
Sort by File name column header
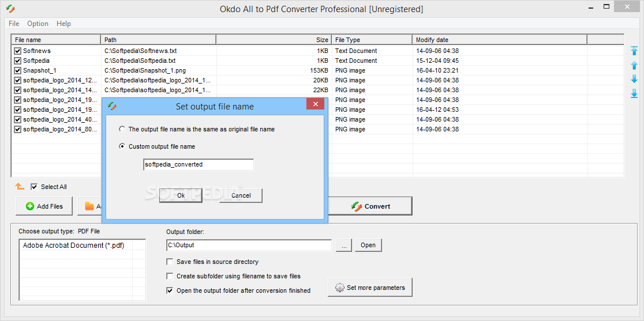[x=57, y=40]
